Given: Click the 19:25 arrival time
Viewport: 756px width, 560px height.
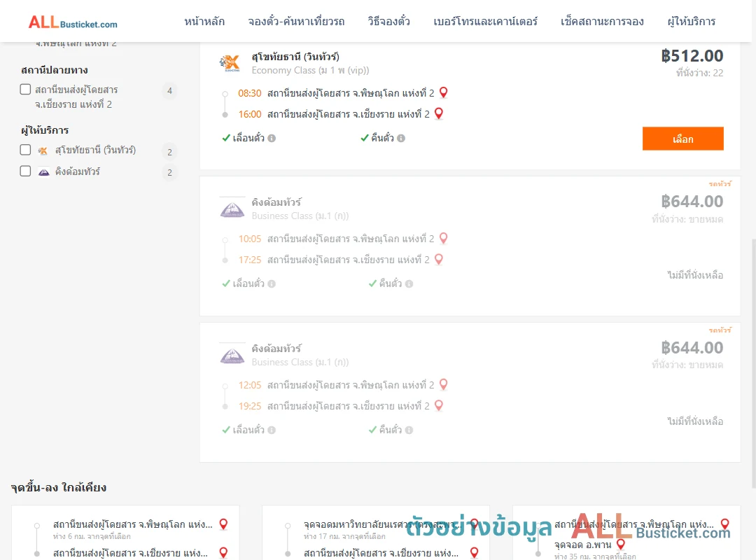Looking at the screenshot, I should tap(250, 406).
